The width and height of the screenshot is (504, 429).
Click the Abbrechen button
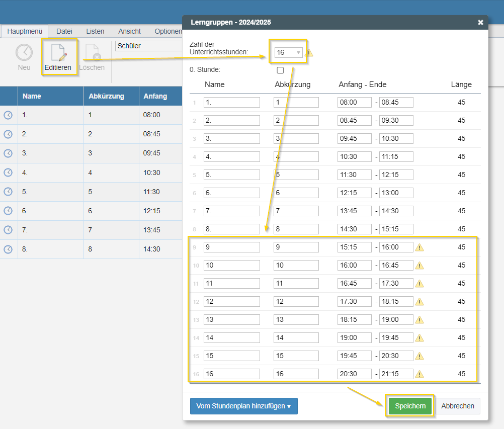click(x=458, y=406)
